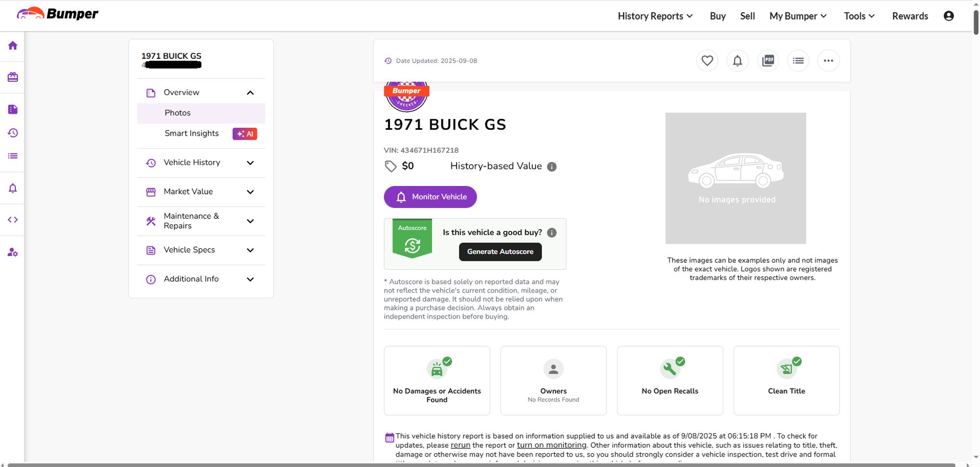Click the History-based Value info icon
980x467 pixels.
coord(552,167)
